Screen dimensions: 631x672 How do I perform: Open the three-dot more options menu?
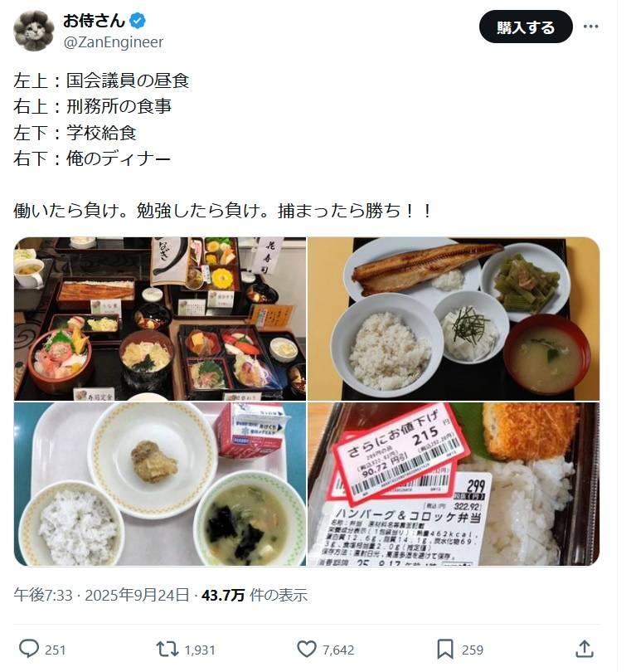pos(590,27)
